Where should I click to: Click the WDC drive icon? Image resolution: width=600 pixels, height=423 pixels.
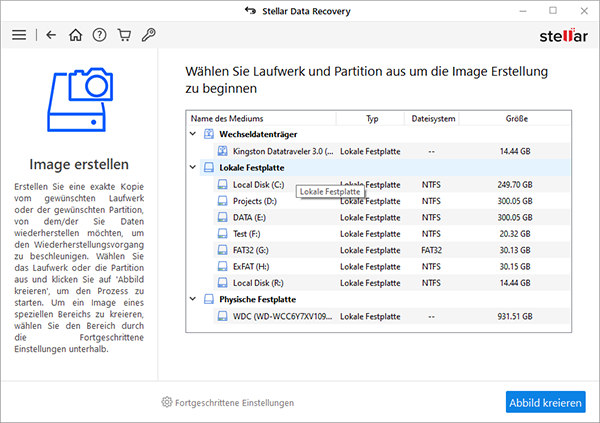coord(223,317)
